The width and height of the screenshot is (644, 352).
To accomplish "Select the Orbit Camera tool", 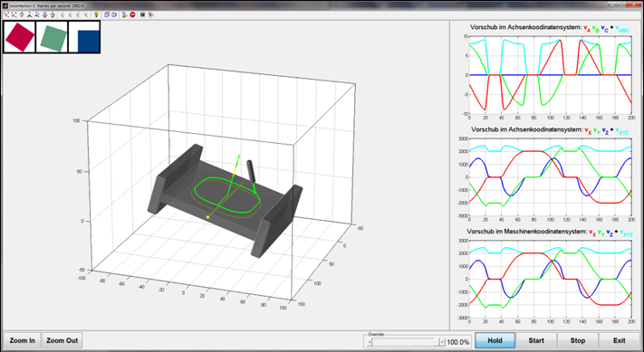I will [x=6, y=14].
